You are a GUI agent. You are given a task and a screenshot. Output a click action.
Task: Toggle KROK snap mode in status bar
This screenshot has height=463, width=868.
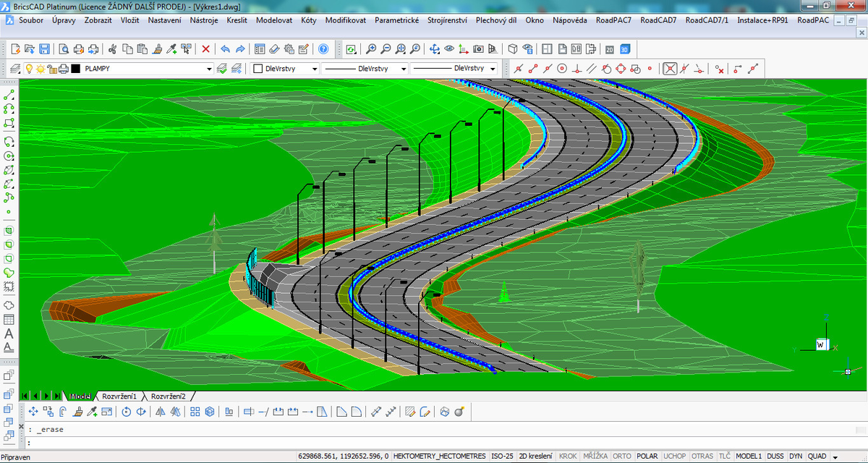click(x=568, y=456)
